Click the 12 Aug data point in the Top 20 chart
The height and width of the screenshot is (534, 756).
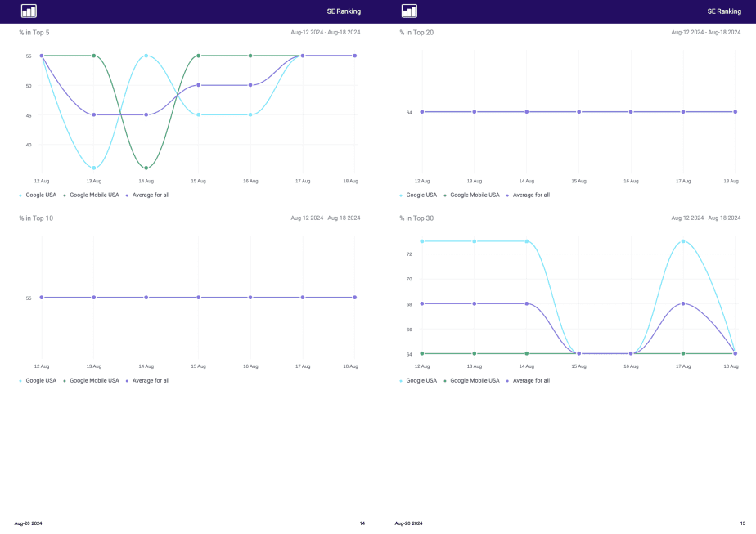pos(422,112)
